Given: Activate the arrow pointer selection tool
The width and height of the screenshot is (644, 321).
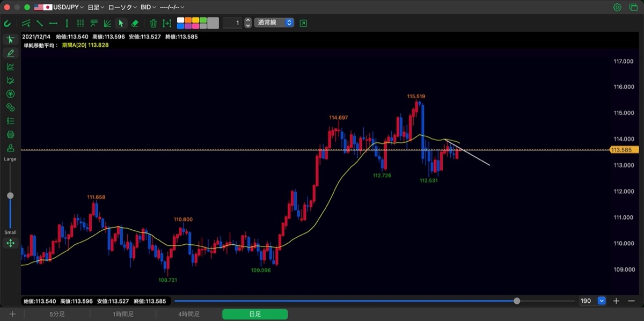Looking at the screenshot, I should click(121, 23).
